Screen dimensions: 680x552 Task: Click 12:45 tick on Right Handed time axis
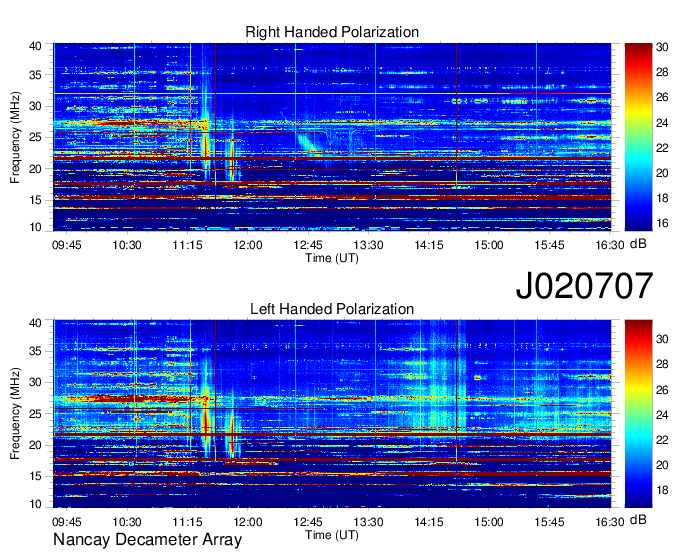pyautogui.click(x=308, y=245)
